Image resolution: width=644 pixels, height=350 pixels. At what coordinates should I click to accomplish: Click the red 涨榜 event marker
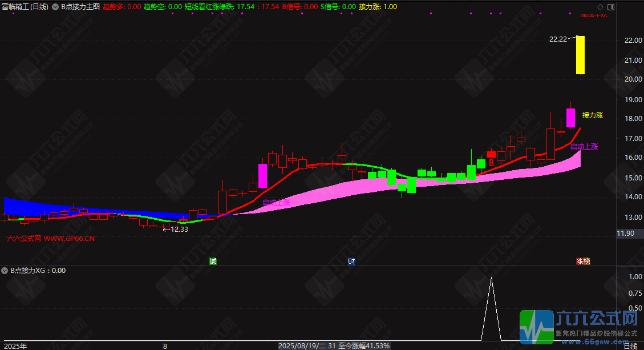583,262
